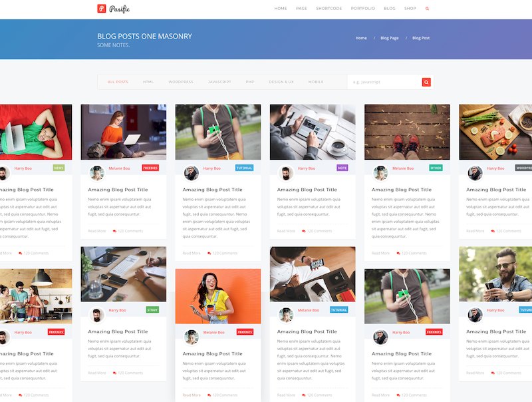532x402 pixels.
Task: Click the avatar in the bearded sunglasses man card
Action: pyautogui.click(x=475, y=315)
